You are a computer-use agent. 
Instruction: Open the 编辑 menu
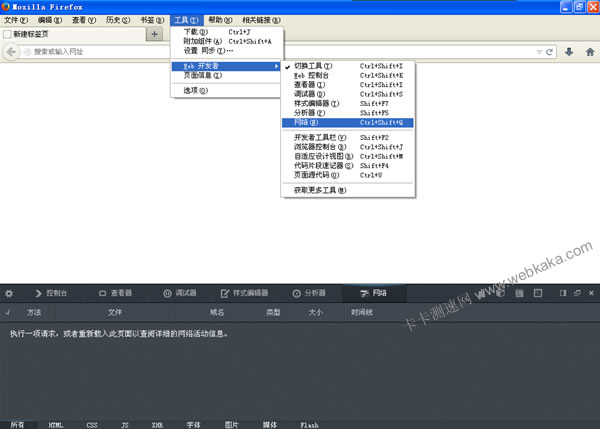tap(50, 20)
